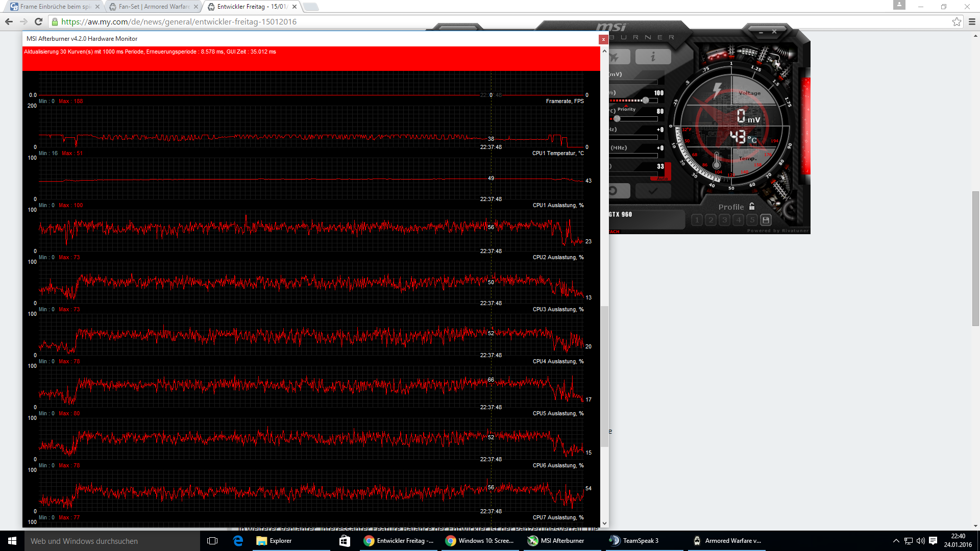Toggle the °C temperature unit indicator
The height and width of the screenshot is (551, 980).
tap(752, 139)
